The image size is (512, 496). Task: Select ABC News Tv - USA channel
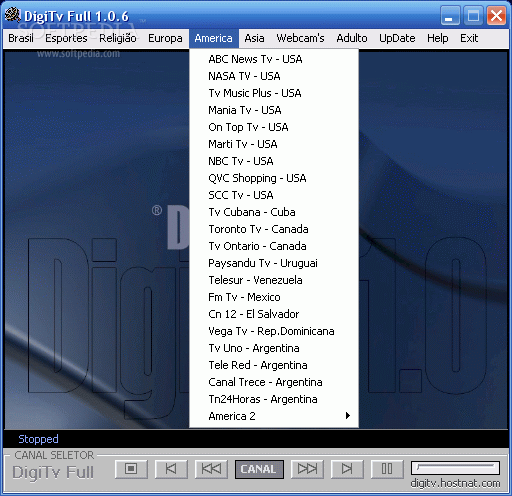(x=274, y=59)
